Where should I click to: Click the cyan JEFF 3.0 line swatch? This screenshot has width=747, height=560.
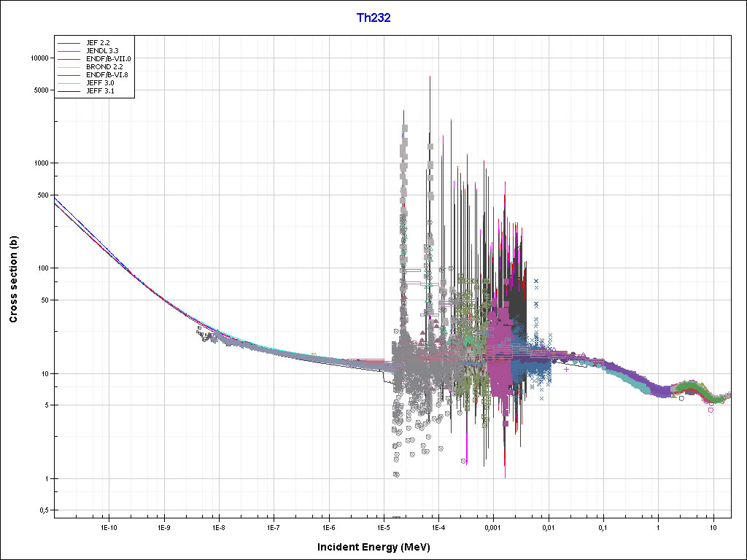click(70, 84)
